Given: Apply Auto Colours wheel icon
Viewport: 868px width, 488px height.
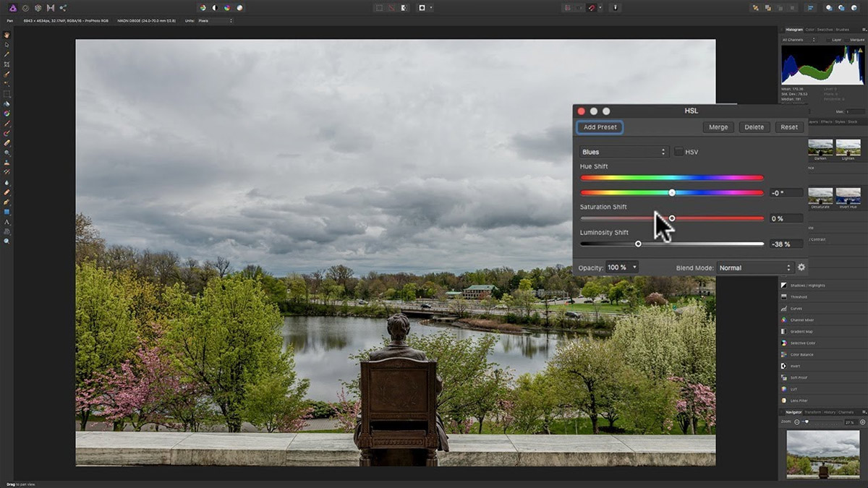Looking at the screenshot, I should pos(227,8).
